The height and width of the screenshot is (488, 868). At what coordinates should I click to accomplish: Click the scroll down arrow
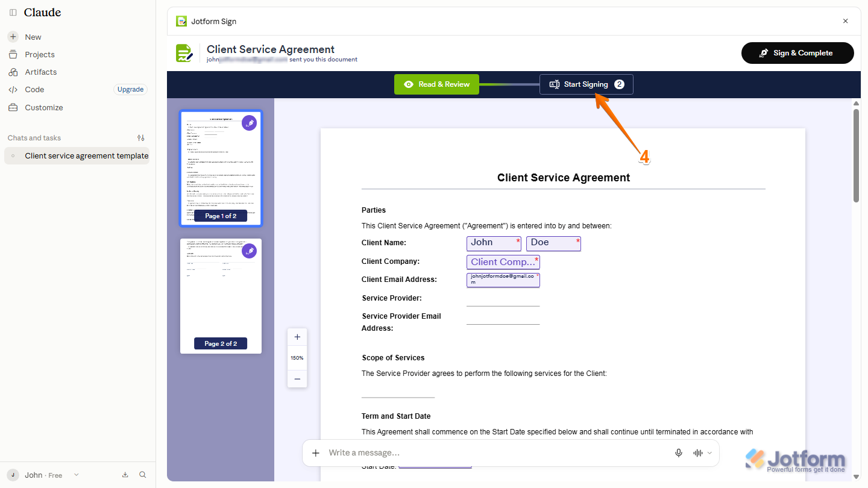click(x=856, y=477)
